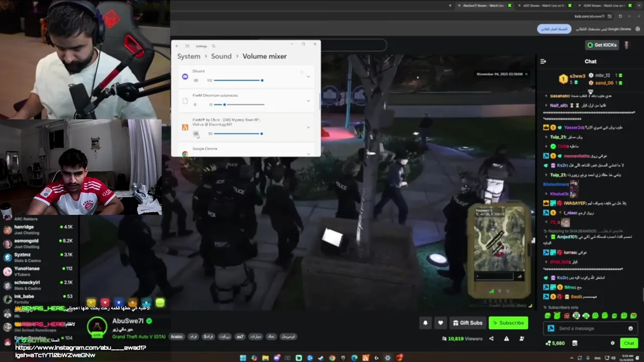The width and height of the screenshot is (644, 362).
Task: Click the FiveM orange app icon
Action: 185,128
